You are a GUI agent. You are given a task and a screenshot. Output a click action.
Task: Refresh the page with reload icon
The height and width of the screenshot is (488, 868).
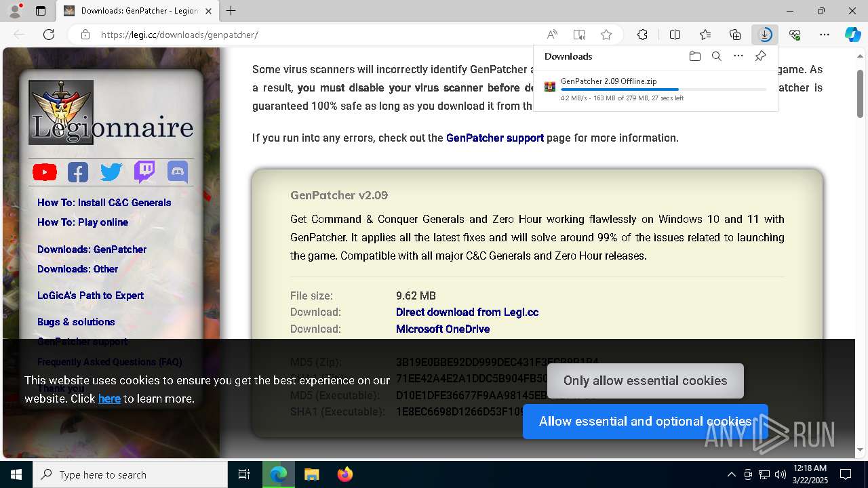tap(49, 35)
